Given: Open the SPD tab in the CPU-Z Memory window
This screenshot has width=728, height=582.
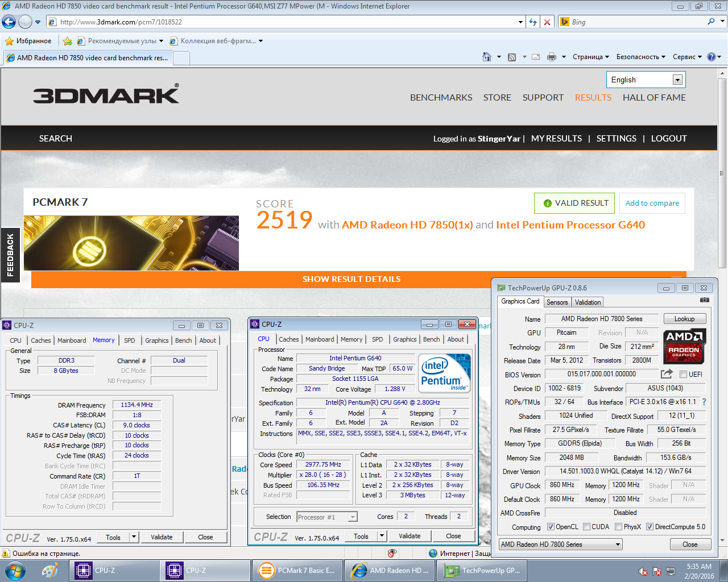Looking at the screenshot, I should pyautogui.click(x=130, y=340).
